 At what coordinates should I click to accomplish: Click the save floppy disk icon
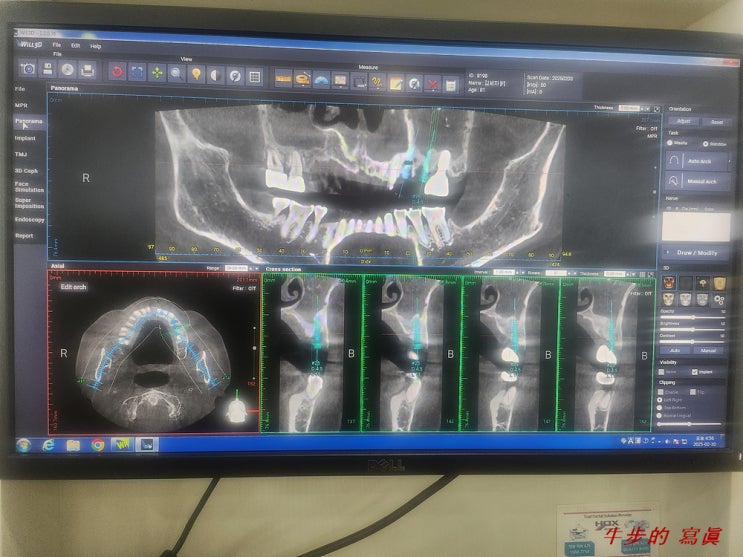pos(48,70)
